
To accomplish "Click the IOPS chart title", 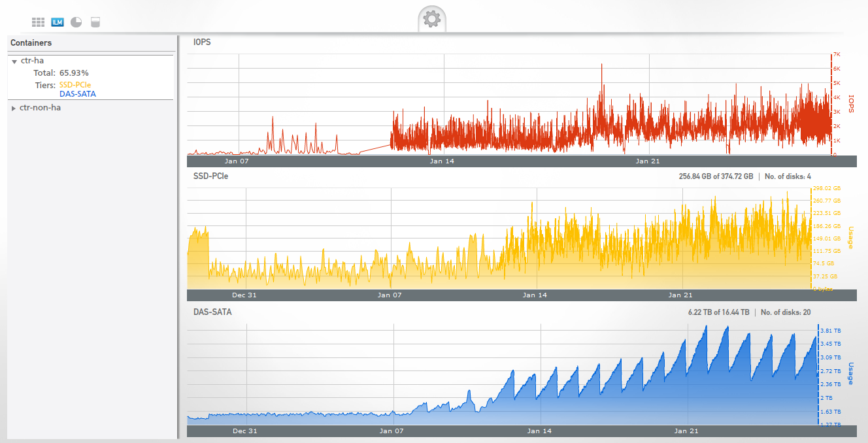I will coord(202,42).
